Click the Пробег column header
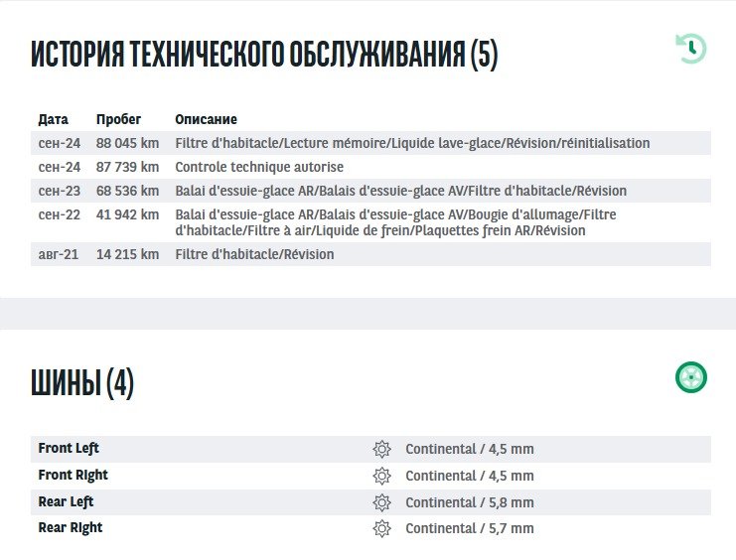This screenshot has height=560, width=736. [x=118, y=119]
